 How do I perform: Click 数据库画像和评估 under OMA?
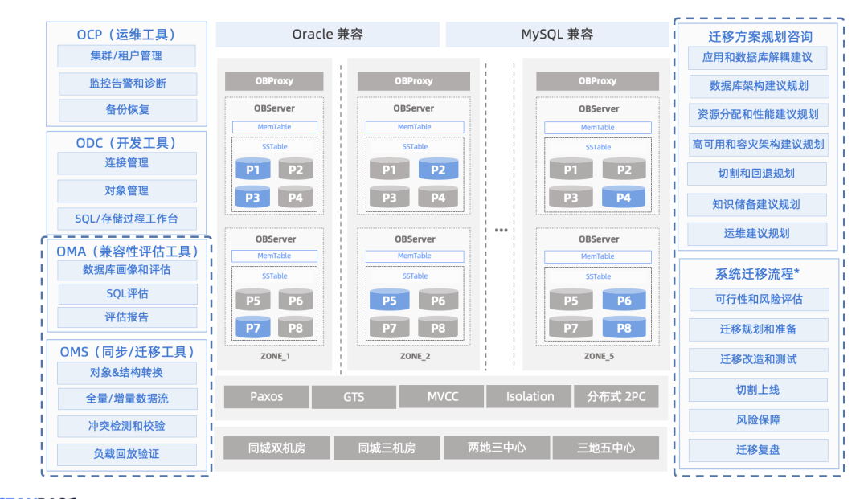tap(127, 270)
